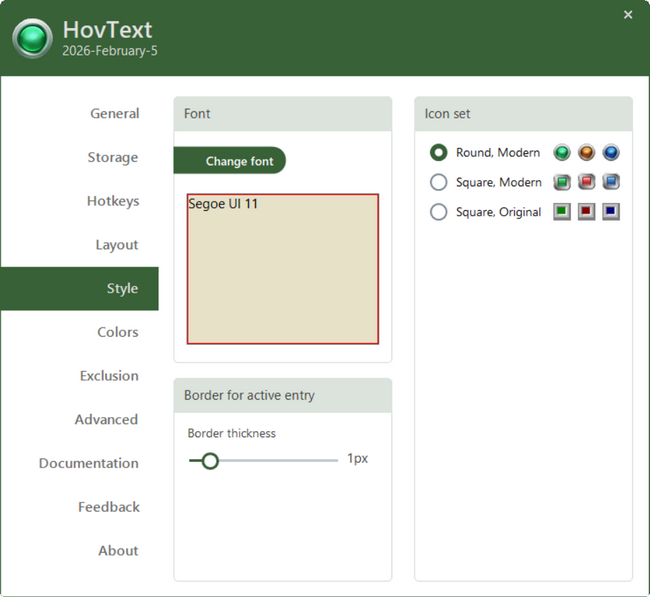Pick the Square, Original icon set
650x597 pixels.
[x=438, y=212]
